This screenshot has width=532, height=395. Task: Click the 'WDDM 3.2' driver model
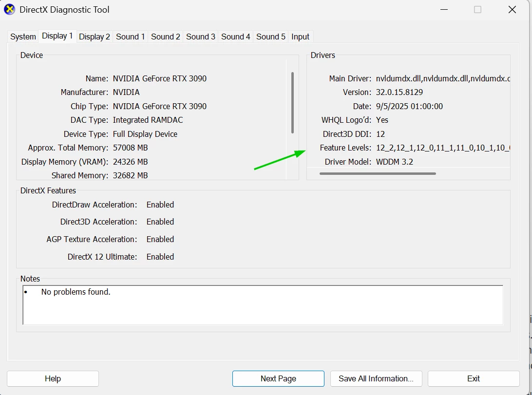tap(394, 162)
